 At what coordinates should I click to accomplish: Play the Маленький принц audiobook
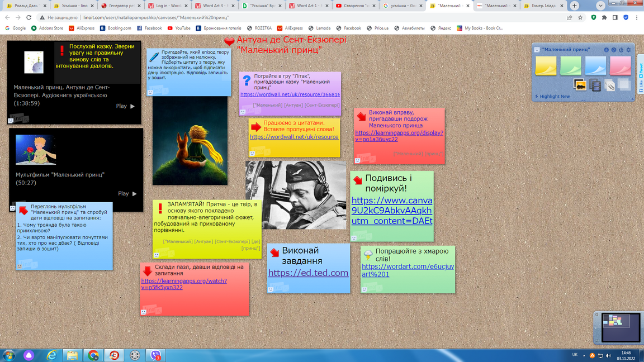pos(125,106)
